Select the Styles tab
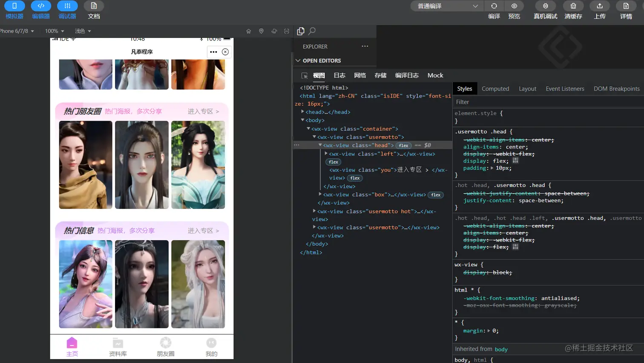 click(x=465, y=89)
